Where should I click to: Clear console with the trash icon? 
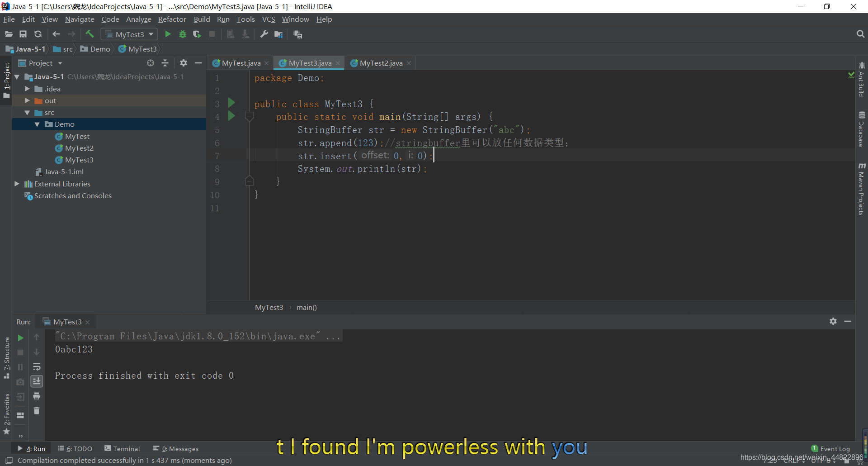pyautogui.click(x=37, y=411)
